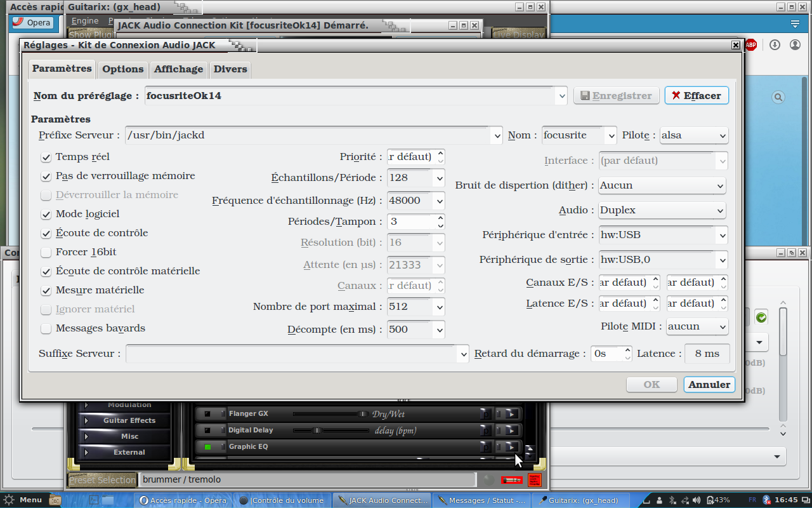Click the preset icon in Flanger GX row

pyautogui.click(x=486, y=414)
